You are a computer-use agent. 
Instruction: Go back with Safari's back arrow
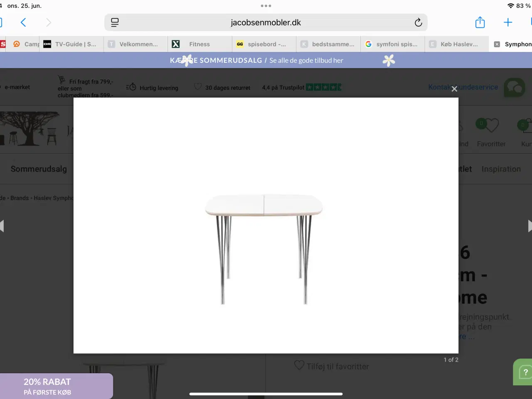tap(23, 22)
